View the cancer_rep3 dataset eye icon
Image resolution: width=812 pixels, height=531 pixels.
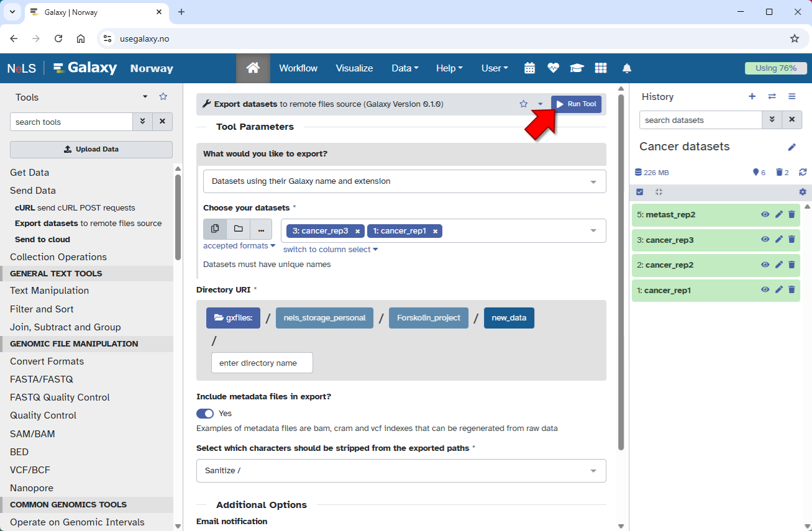tap(765, 240)
